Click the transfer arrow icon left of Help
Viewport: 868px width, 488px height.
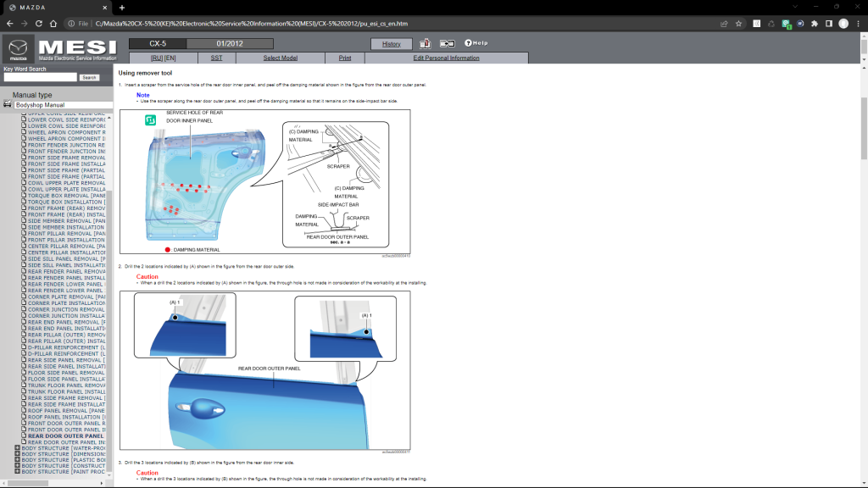[448, 43]
